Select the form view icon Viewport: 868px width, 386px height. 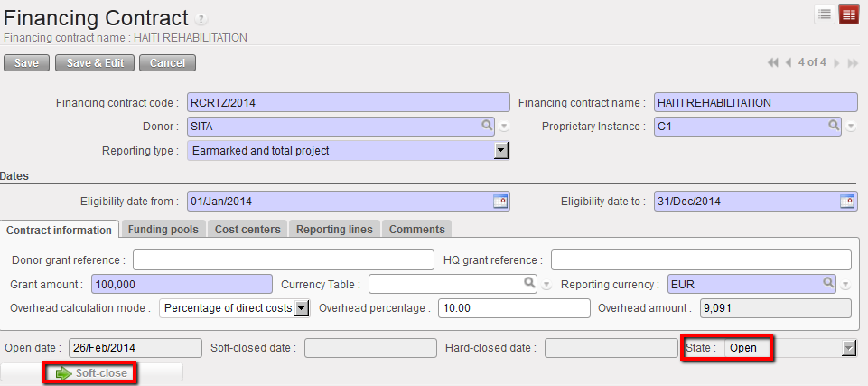click(849, 14)
